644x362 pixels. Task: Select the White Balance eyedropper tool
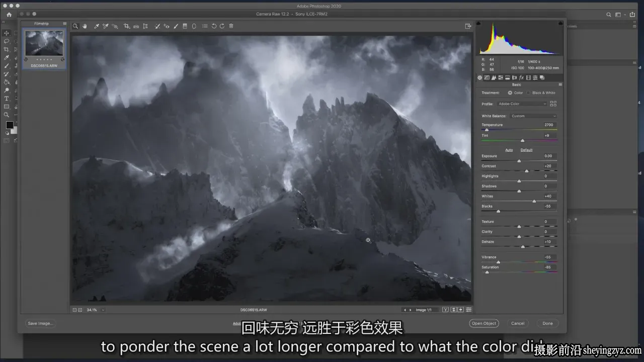97,26
